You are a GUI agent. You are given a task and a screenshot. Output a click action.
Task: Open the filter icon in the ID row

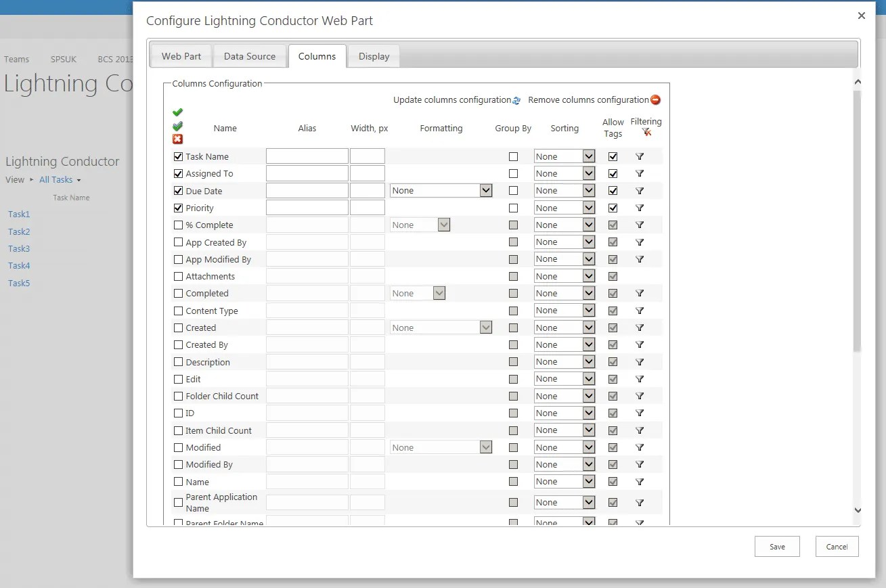[x=640, y=413]
